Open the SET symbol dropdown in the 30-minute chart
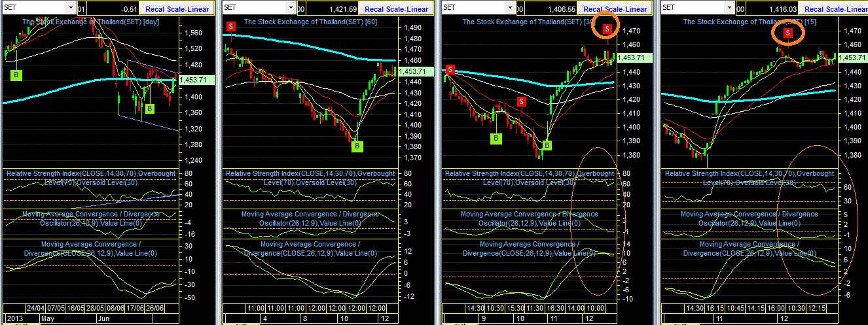The height and width of the screenshot is (325, 868). [511, 7]
